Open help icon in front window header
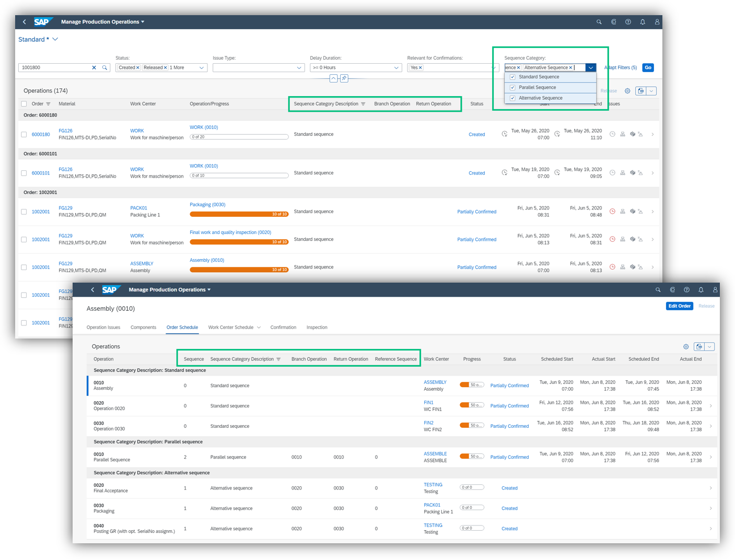 coord(686,289)
